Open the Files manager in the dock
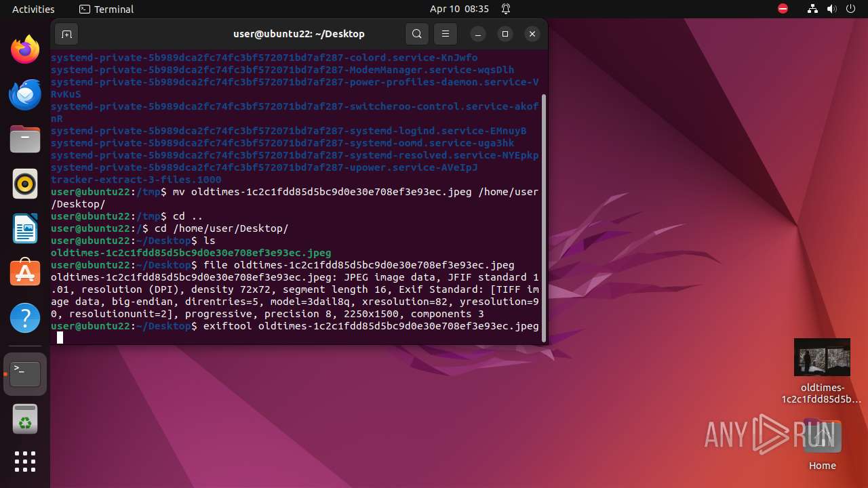 tap(25, 139)
